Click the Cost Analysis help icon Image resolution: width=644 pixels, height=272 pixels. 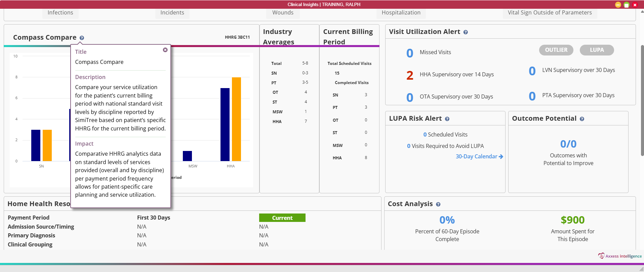pos(438,204)
